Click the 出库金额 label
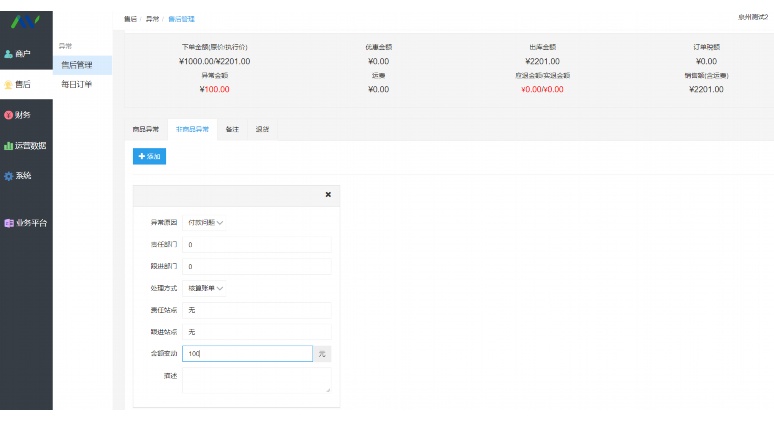Image resolution: width=774 pixels, height=421 pixels. pyautogui.click(x=542, y=47)
